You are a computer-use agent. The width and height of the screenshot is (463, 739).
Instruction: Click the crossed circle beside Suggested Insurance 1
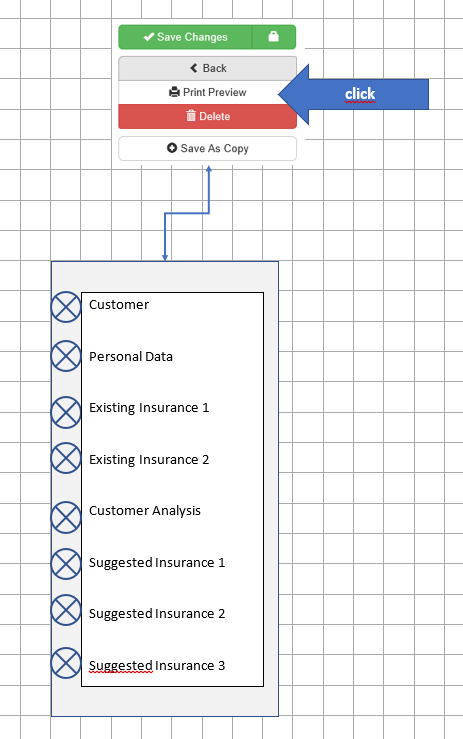pyautogui.click(x=66, y=564)
